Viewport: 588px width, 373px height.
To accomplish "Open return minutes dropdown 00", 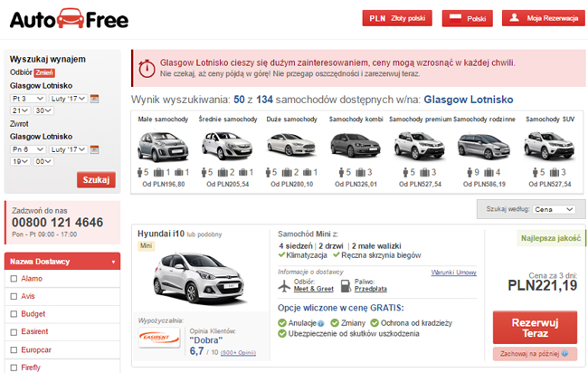I will 43,161.
